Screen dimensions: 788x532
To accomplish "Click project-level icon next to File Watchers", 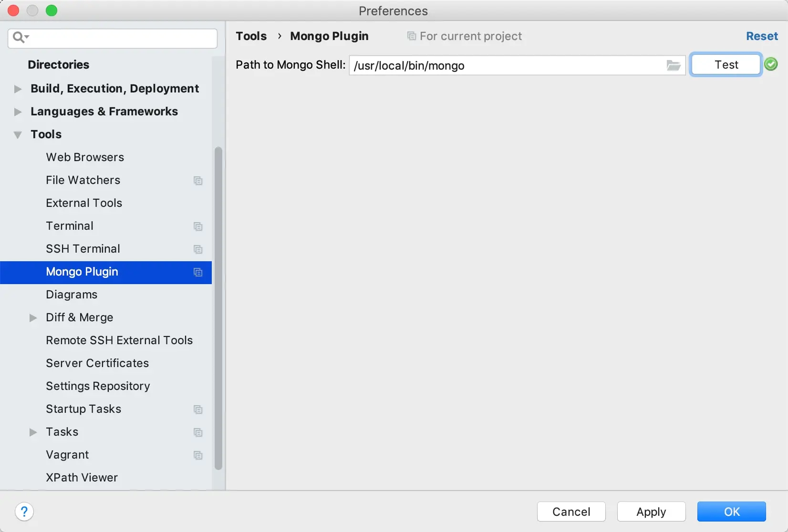I will 198,181.
